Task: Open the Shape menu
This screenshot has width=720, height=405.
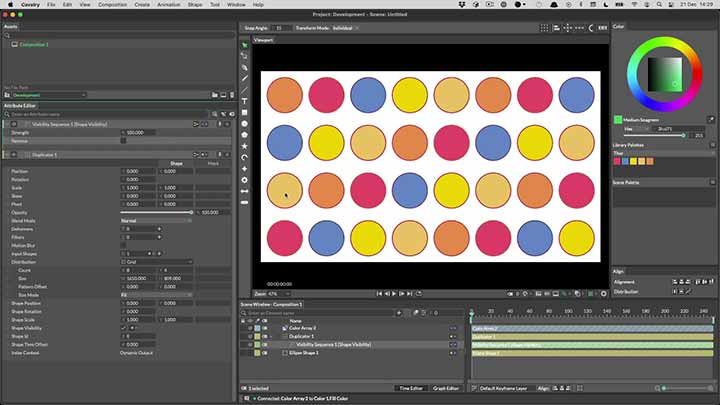Action: pyautogui.click(x=195, y=5)
